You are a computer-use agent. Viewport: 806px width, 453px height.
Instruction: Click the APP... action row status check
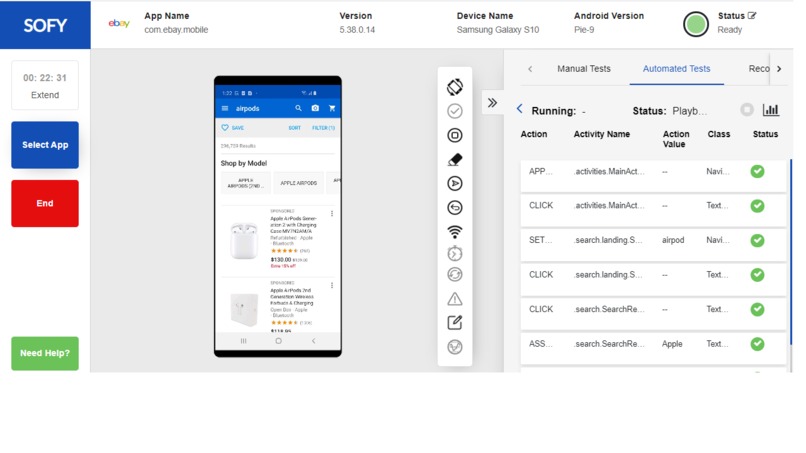click(x=757, y=171)
